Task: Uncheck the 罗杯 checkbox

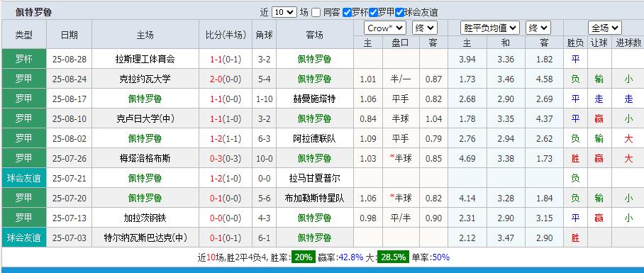Action: (347, 12)
